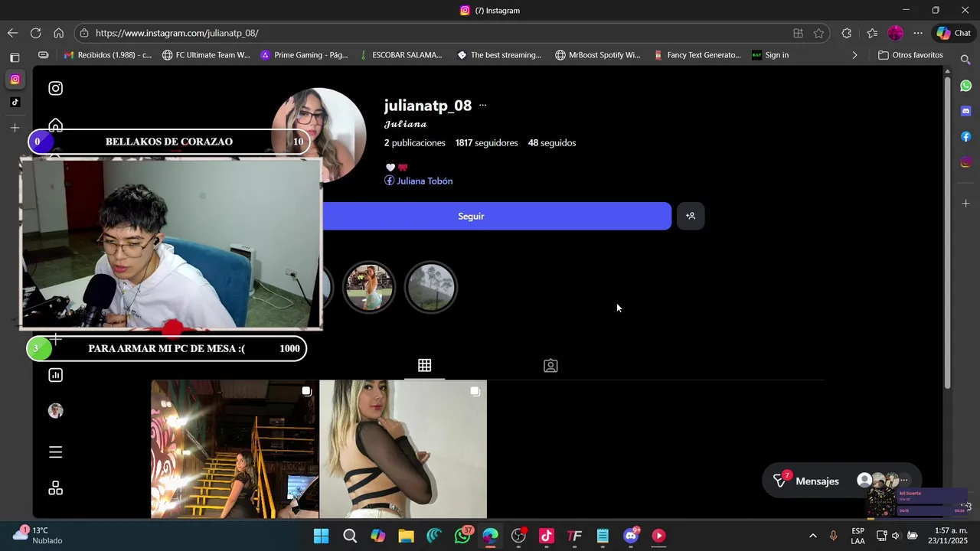Open Instagram dashboard insights icon
This screenshot has height=551, width=980.
(x=55, y=375)
